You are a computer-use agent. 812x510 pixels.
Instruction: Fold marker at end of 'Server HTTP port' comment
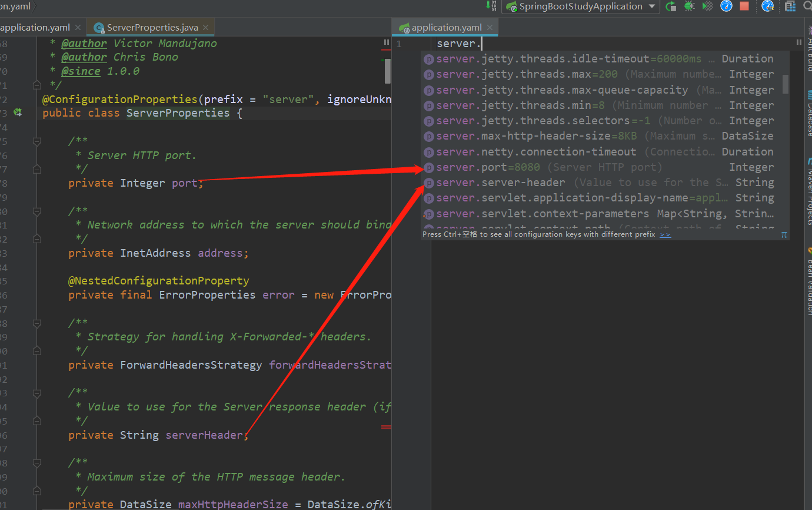pos(37,170)
